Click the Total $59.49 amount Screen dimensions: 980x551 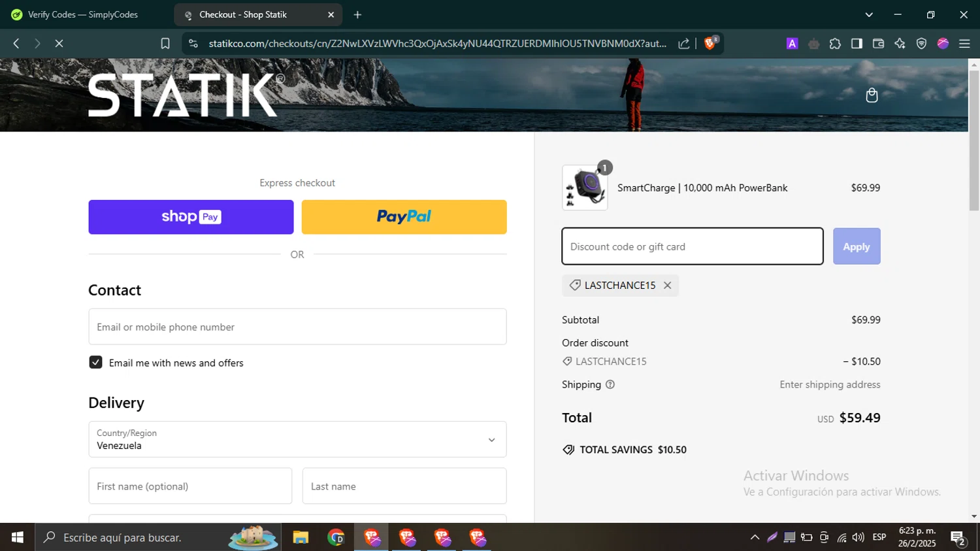[x=860, y=418]
